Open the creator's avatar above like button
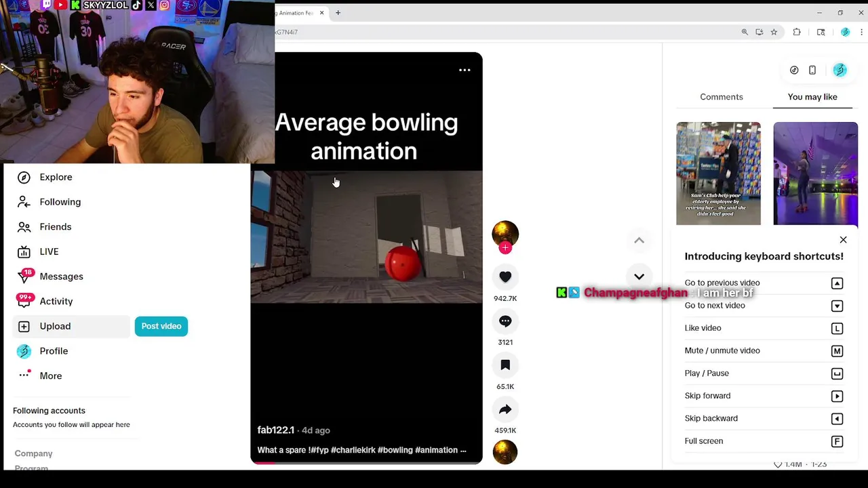868x488 pixels. click(505, 234)
